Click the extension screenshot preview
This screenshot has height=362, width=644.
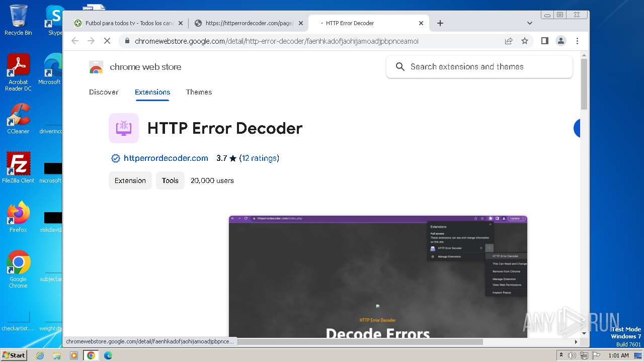pyautogui.click(x=378, y=276)
